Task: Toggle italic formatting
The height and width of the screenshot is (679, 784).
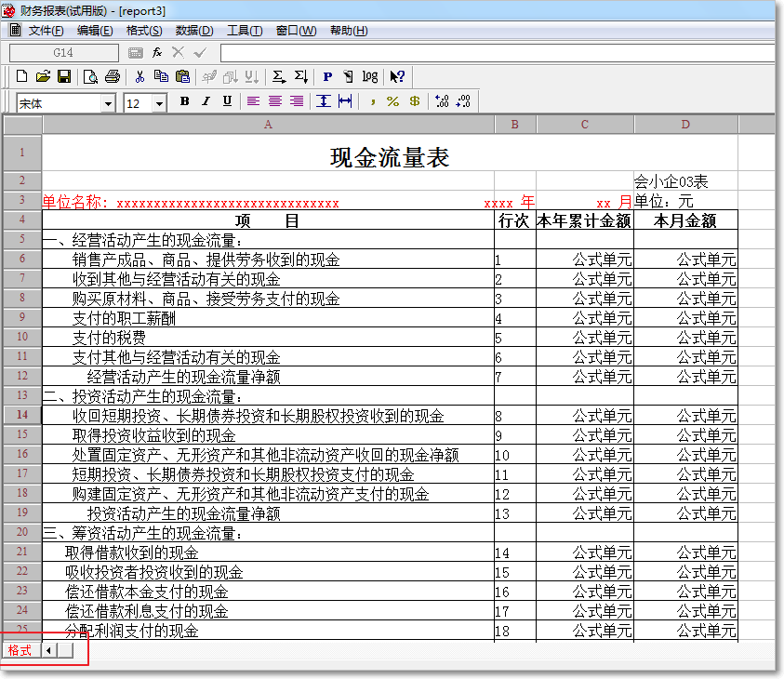Action: (x=206, y=100)
